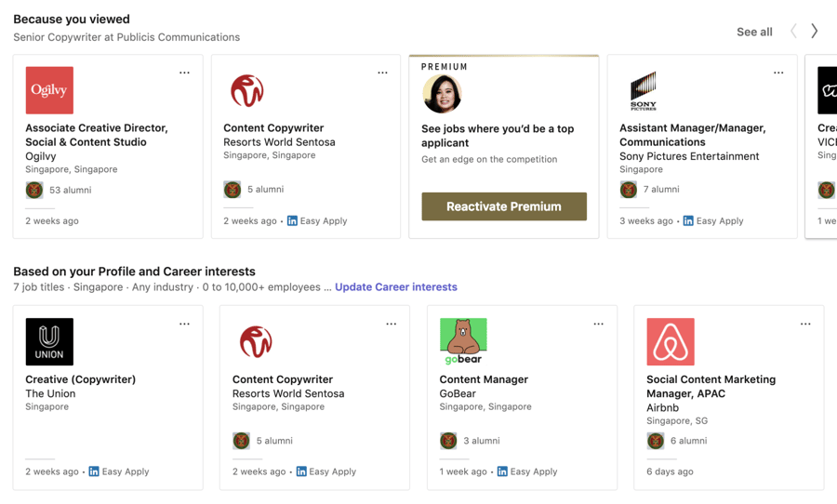Image resolution: width=837 pixels, height=504 pixels.
Task: Click The Union company name text
Action: tap(51, 393)
